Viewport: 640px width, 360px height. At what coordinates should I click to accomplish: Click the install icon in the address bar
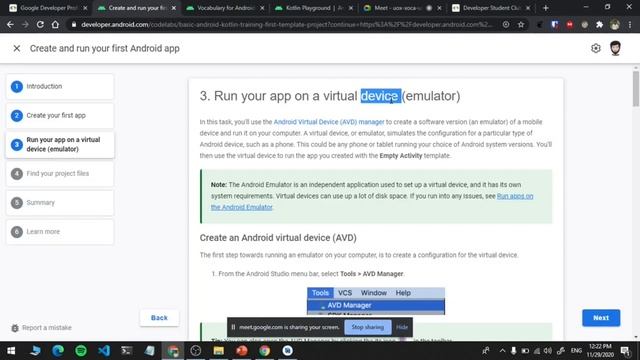(x=506, y=24)
